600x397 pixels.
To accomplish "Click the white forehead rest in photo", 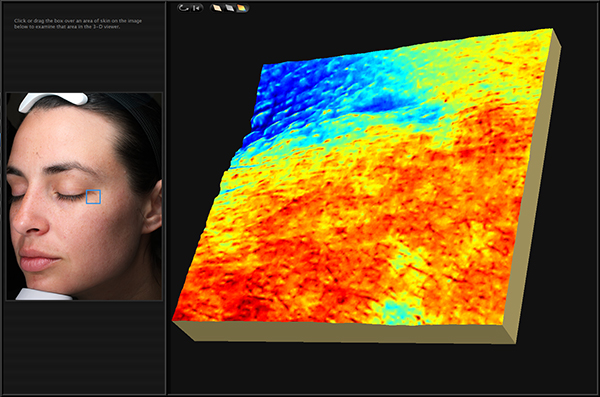I will (x=54, y=100).
